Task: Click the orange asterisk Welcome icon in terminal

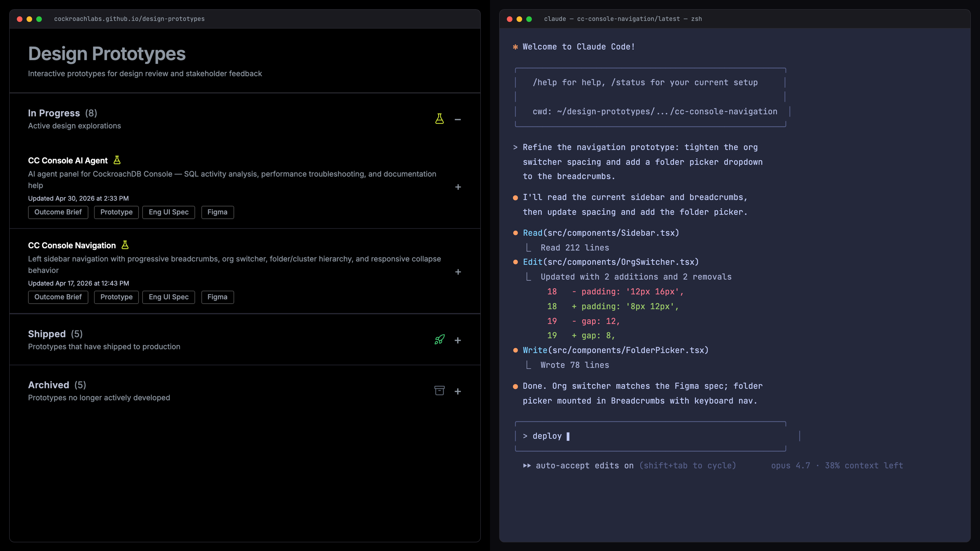Action: point(516,47)
